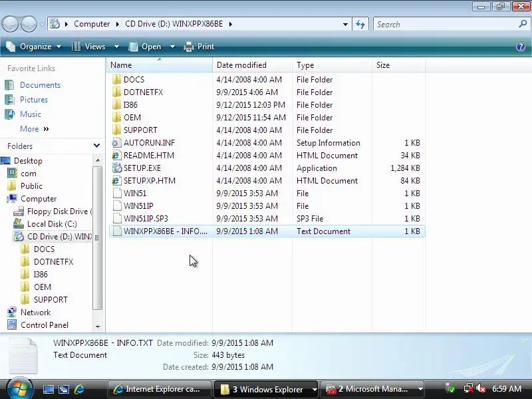Select Floppy Disk Drive in tree
The height and width of the screenshot is (399, 532).
pyautogui.click(x=59, y=211)
